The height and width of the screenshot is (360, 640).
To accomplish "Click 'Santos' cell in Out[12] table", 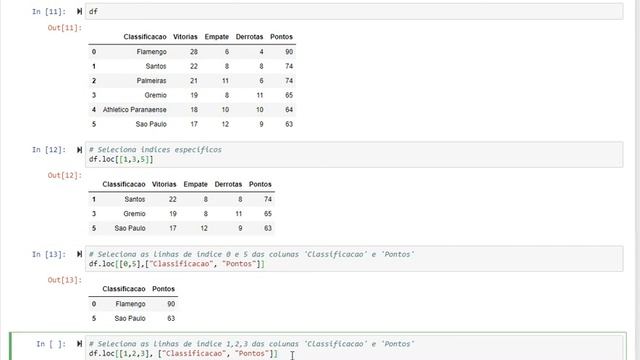I will coord(135,200).
